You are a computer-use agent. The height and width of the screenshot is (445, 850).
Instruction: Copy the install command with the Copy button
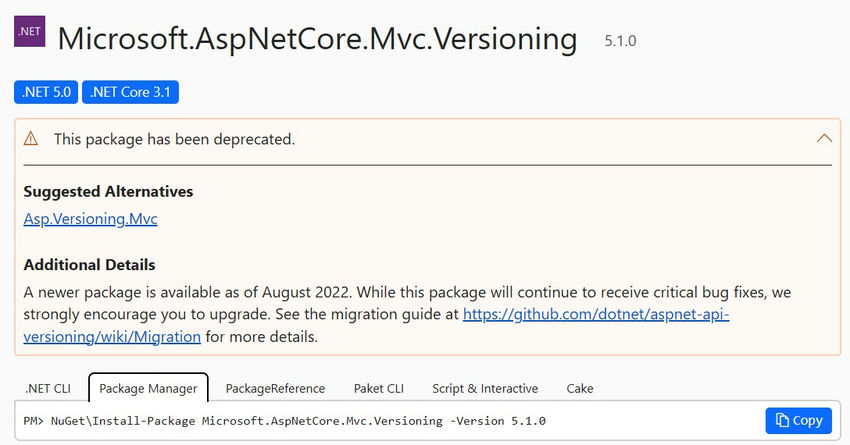[x=799, y=421]
